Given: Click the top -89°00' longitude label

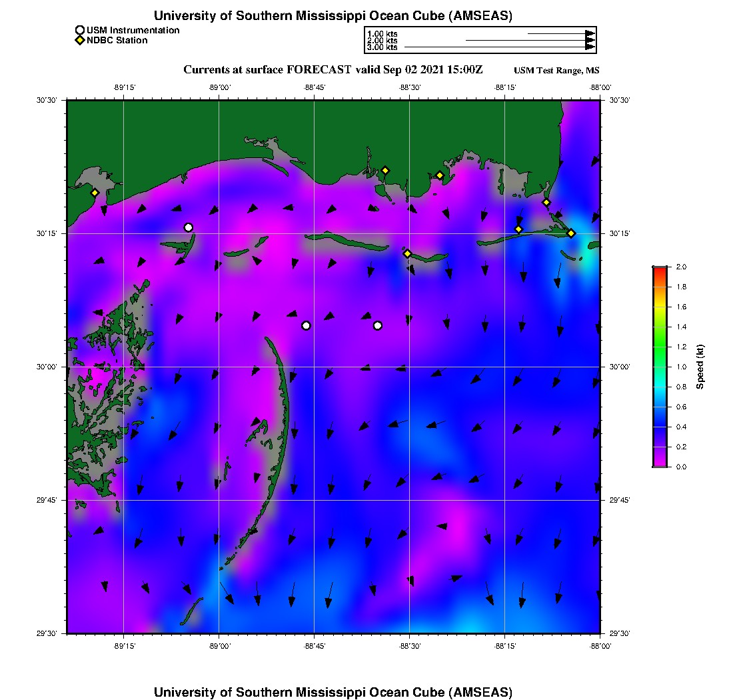Looking at the screenshot, I should [x=219, y=87].
